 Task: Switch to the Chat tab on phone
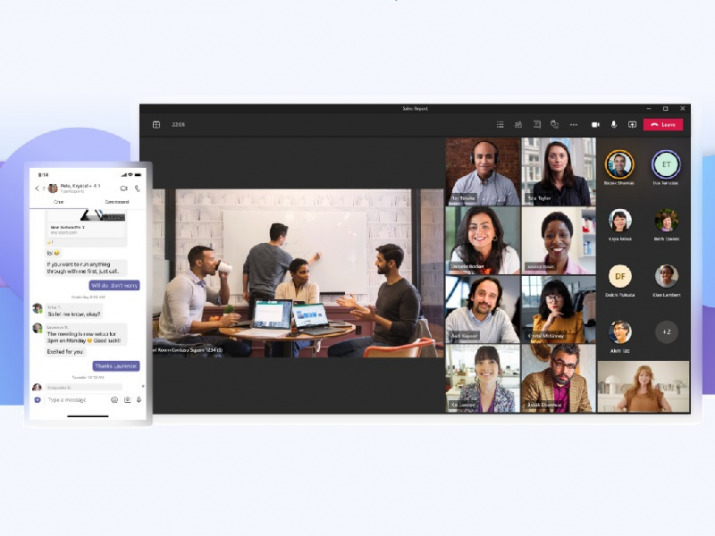59,202
